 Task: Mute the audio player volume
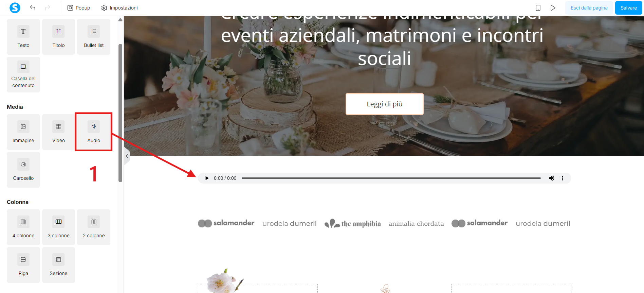[552, 178]
